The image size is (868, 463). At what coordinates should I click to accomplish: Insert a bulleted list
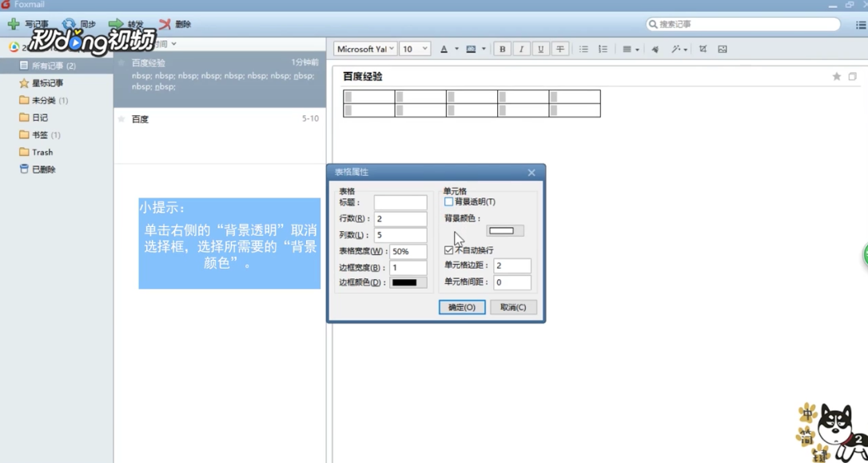[583, 49]
